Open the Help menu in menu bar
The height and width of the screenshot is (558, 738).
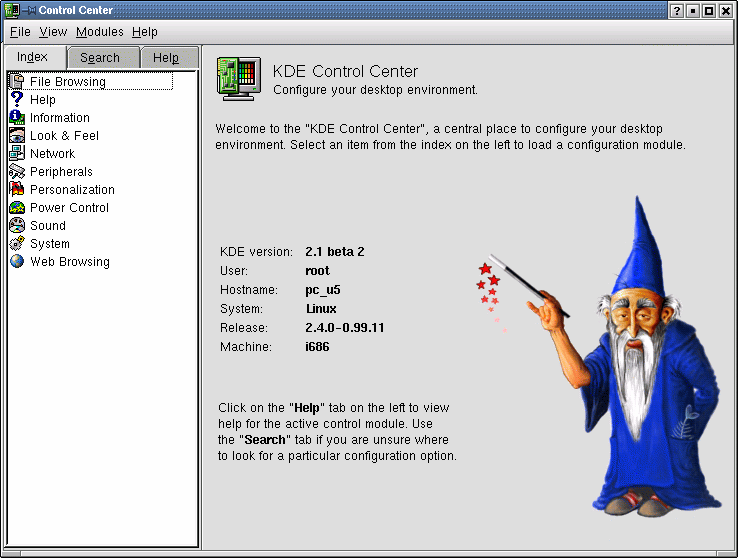[144, 32]
